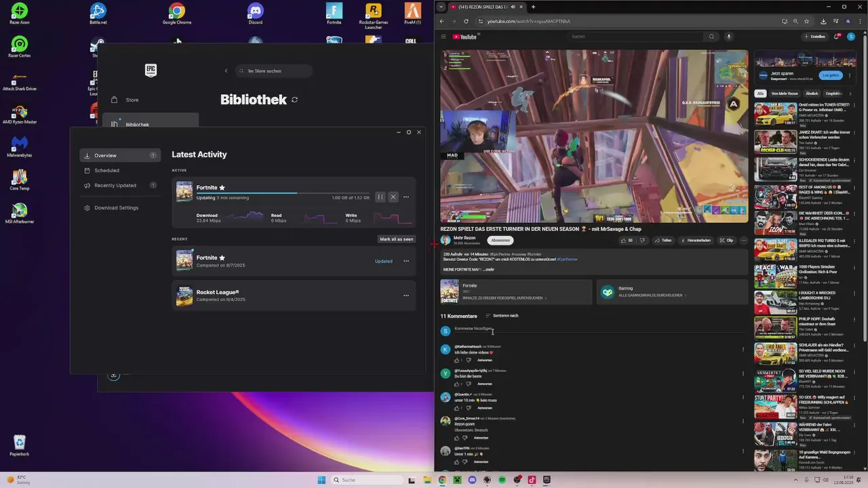Select Overview in downloads sidebar

pos(120,155)
